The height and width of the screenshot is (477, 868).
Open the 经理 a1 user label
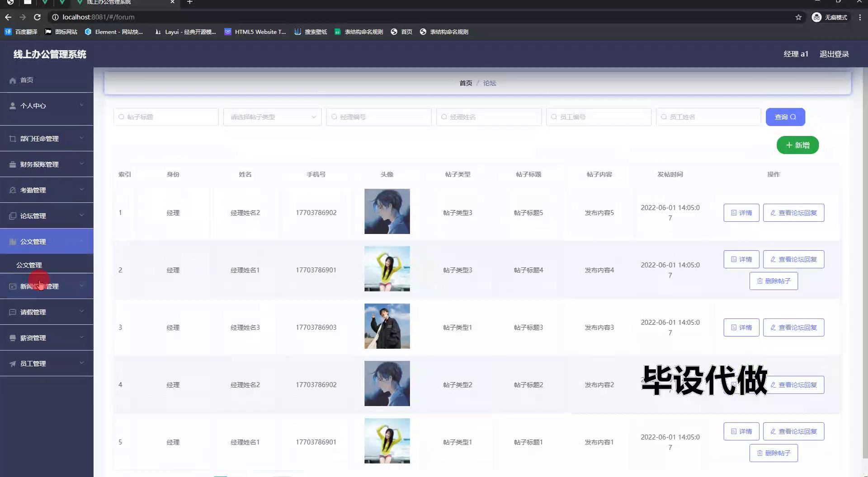click(x=796, y=54)
